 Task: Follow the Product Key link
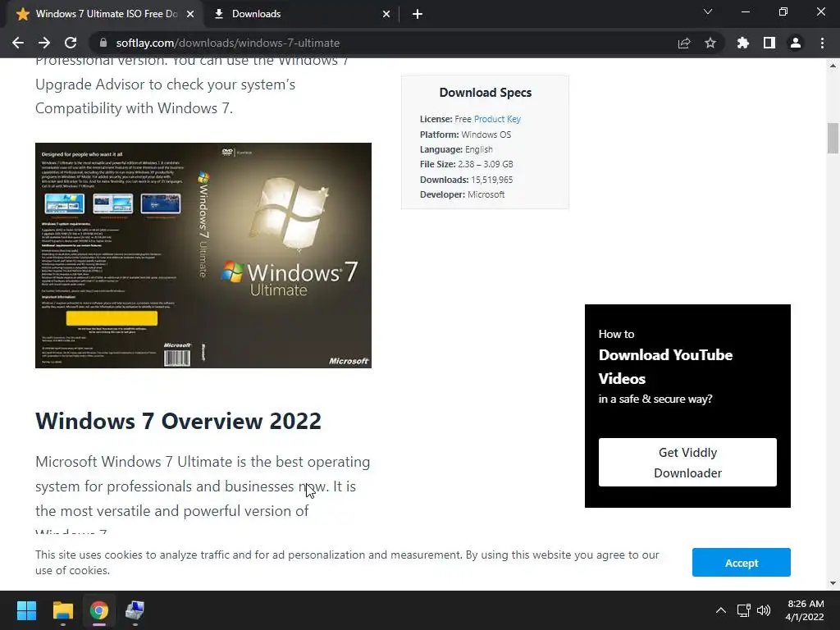click(x=497, y=119)
